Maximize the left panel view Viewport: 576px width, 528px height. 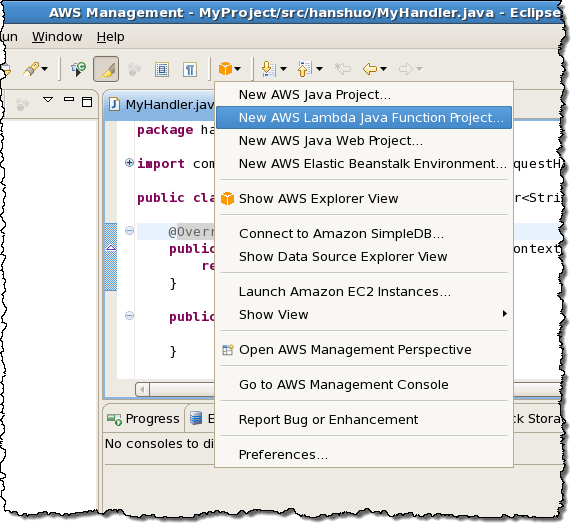pyautogui.click(x=87, y=102)
